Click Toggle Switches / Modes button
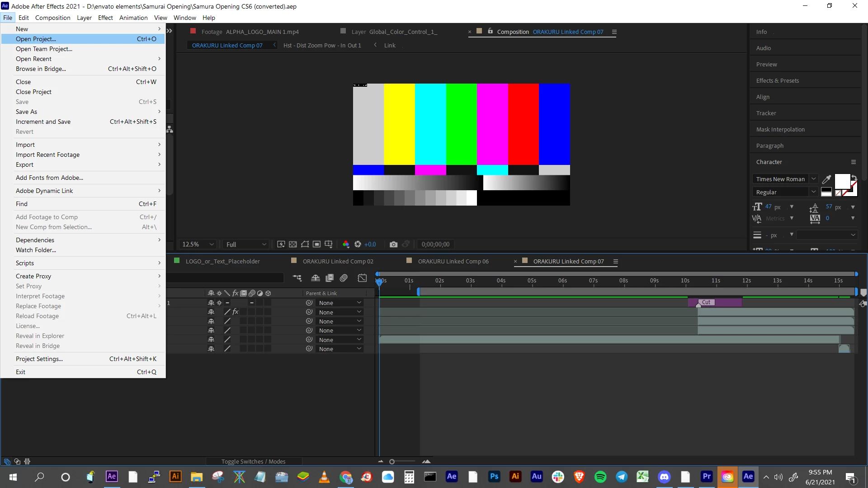This screenshot has height=488, width=868. coord(253,461)
